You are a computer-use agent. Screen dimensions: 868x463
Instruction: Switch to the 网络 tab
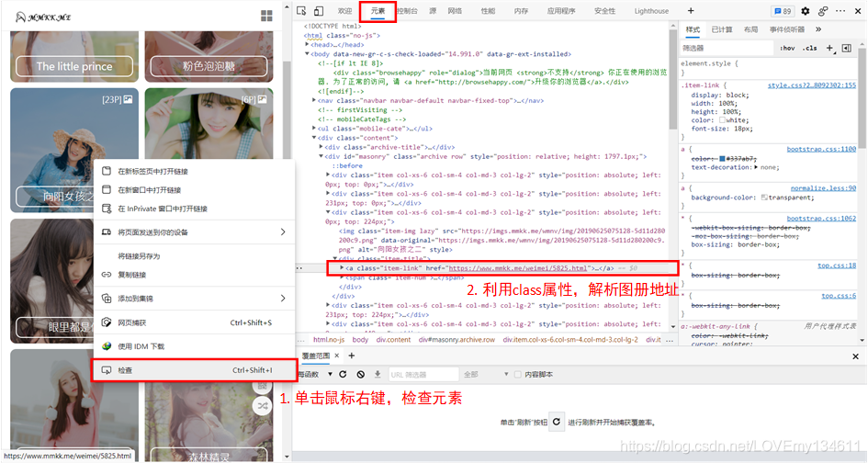point(455,11)
